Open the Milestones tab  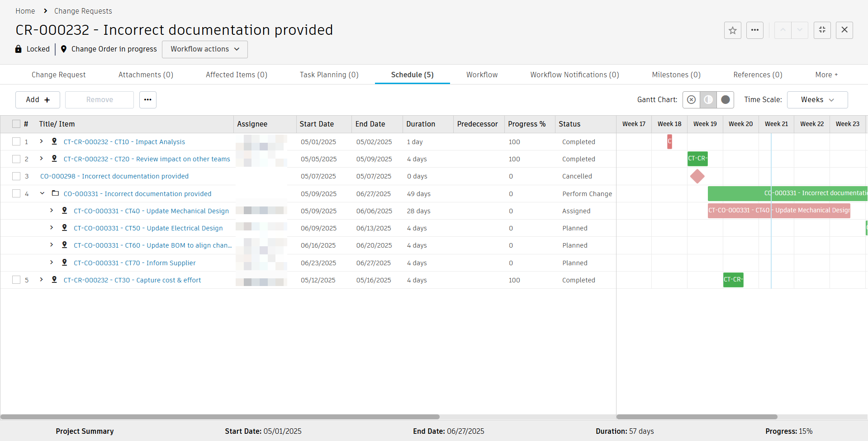coord(676,75)
